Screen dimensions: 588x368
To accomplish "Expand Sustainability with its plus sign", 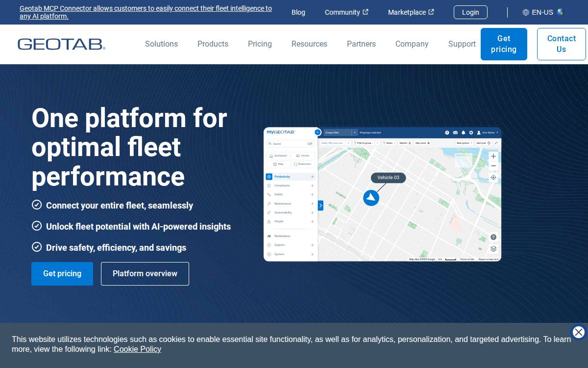I will (x=312, y=212).
